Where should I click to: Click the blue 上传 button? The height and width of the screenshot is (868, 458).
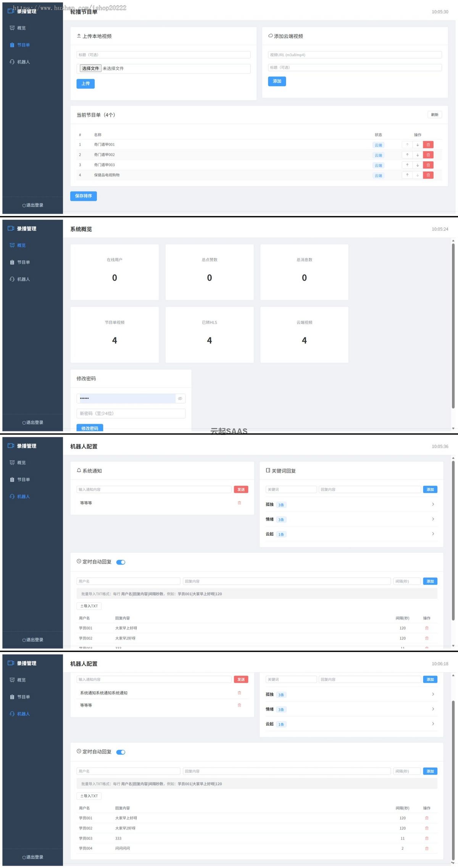click(x=85, y=84)
